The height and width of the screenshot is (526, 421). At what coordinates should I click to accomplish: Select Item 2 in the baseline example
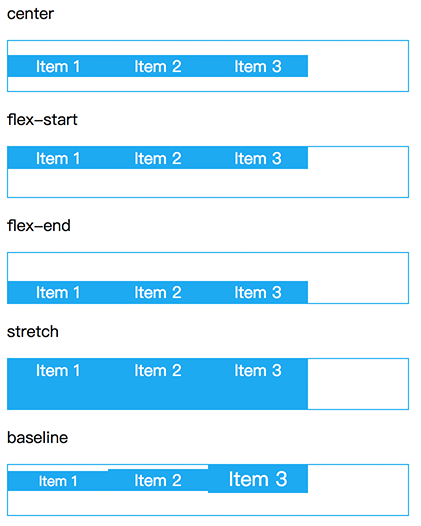[x=158, y=480]
